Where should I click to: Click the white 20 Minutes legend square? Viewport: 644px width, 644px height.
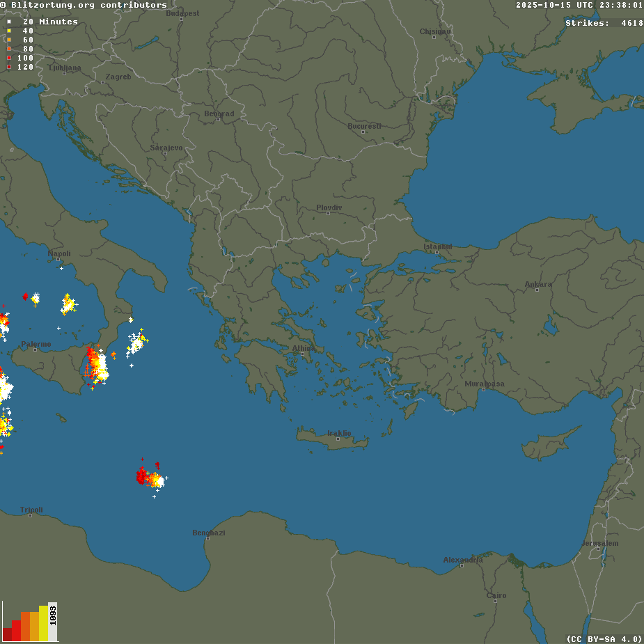click(x=9, y=22)
